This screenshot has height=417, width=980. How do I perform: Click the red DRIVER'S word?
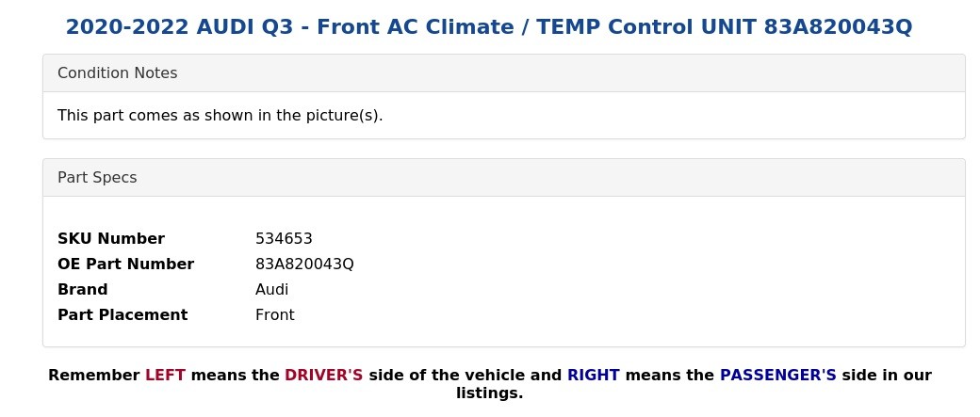[x=324, y=376]
